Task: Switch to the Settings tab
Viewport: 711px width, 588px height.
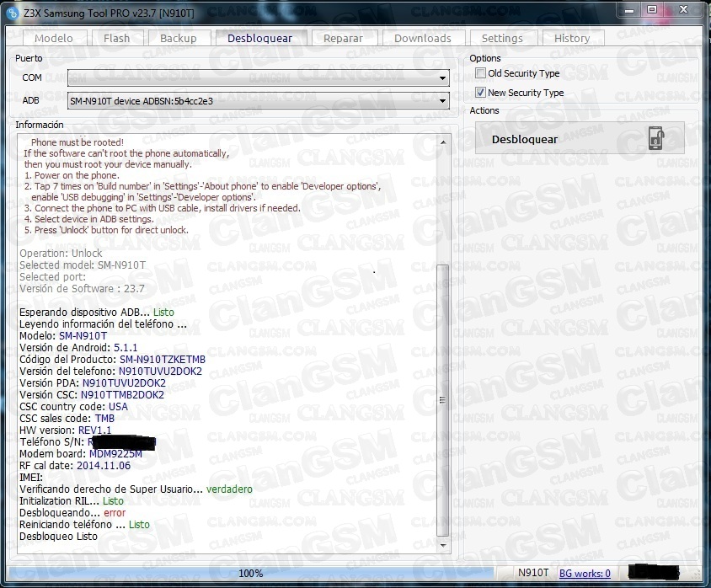Action: tap(502, 38)
